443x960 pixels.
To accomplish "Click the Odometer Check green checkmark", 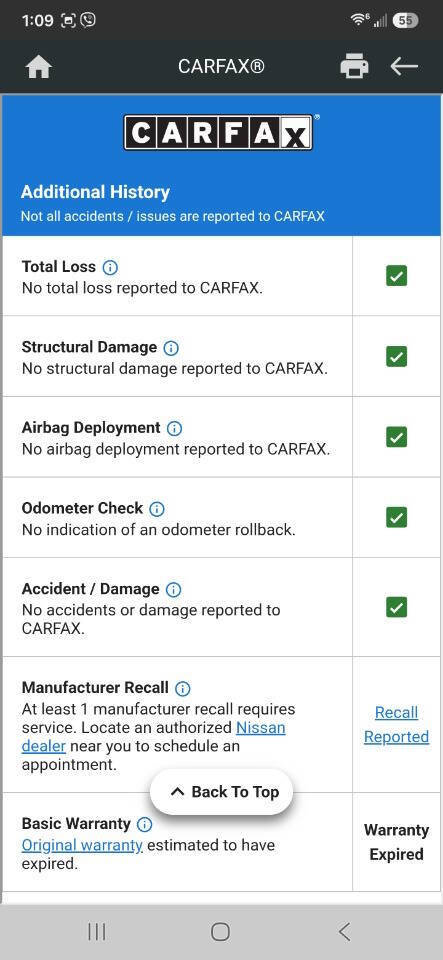I will coord(396,517).
